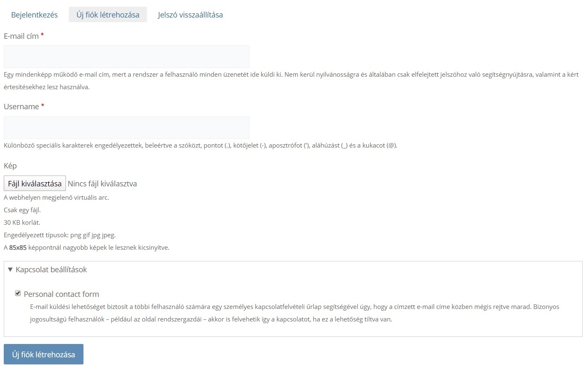Submit with the blue Új fiók létrehozása button
This screenshot has width=588, height=374.
tap(43, 354)
